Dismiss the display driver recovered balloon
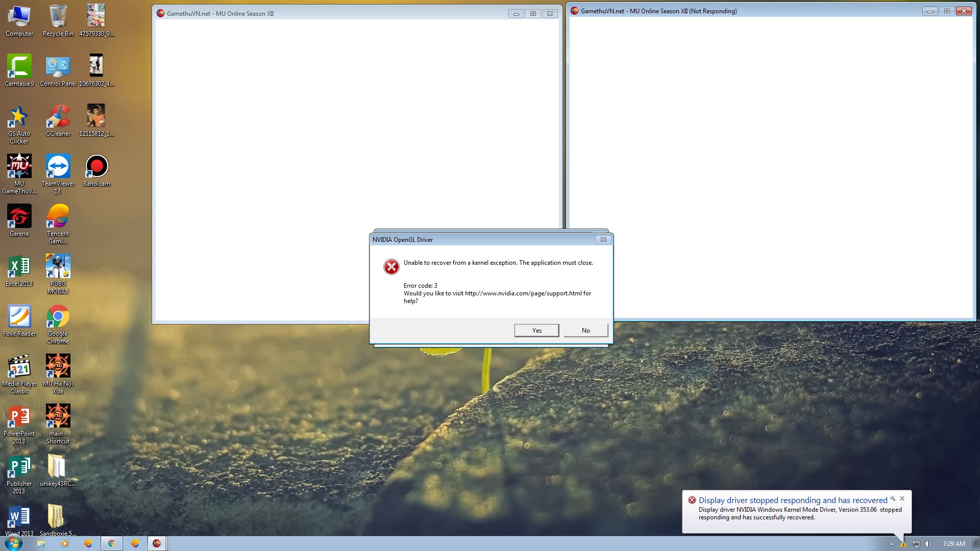The width and height of the screenshot is (980, 551). (902, 499)
